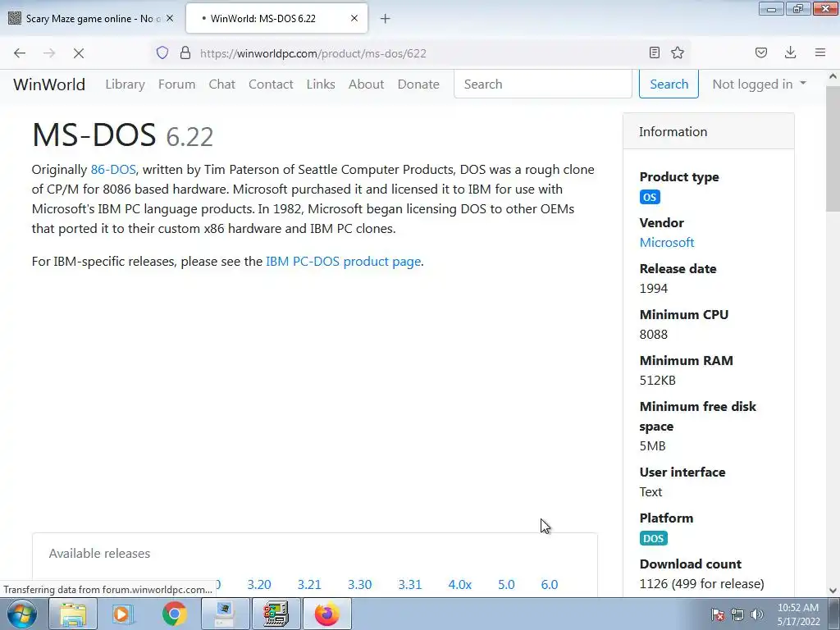The height and width of the screenshot is (630, 840).
Task: Open Google Chrome from the taskbar
Action: (174, 614)
